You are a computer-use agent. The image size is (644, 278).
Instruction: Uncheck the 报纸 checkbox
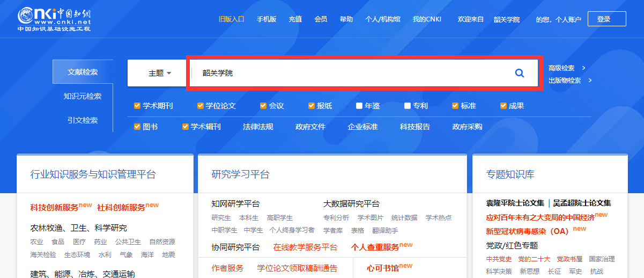click(x=312, y=106)
